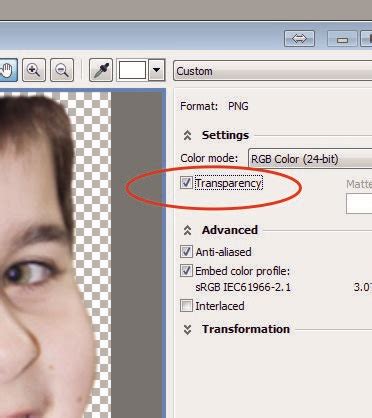The image size is (372, 418).
Task: Click the sRGB IEC61966-2.1 profile text
Action: [243, 287]
